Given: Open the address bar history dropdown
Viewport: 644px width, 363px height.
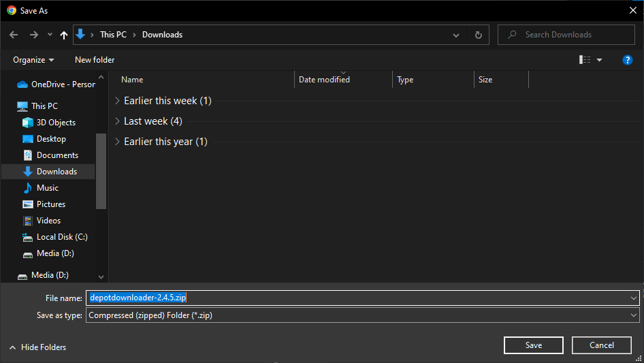Looking at the screenshot, I should 456,35.
